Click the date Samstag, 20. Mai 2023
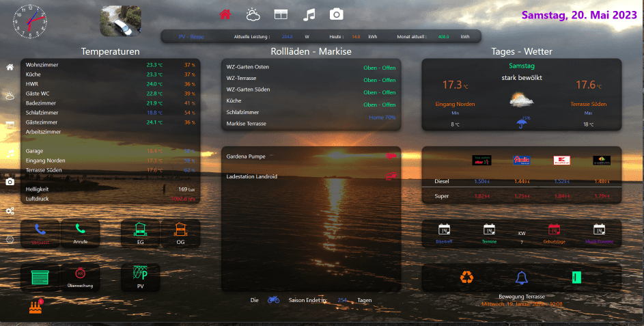This screenshot has width=644, height=326. click(x=579, y=15)
